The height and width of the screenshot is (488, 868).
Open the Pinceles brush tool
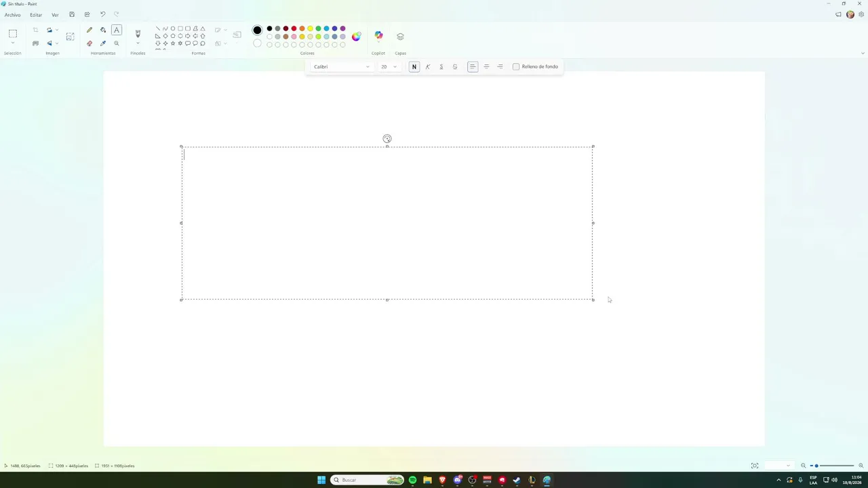pos(138,33)
